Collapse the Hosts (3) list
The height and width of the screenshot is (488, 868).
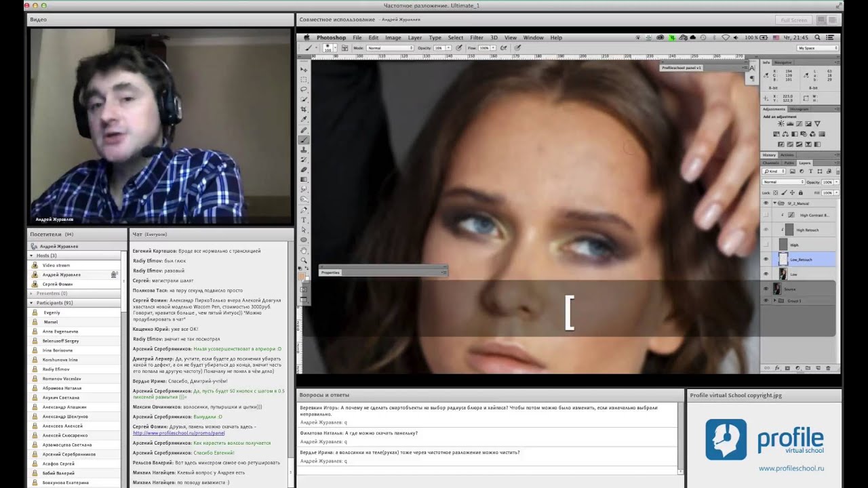(x=32, y=256)
